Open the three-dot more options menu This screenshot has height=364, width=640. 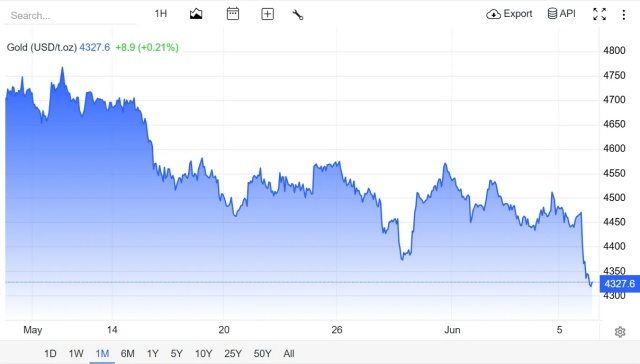(x=624, y=15)
